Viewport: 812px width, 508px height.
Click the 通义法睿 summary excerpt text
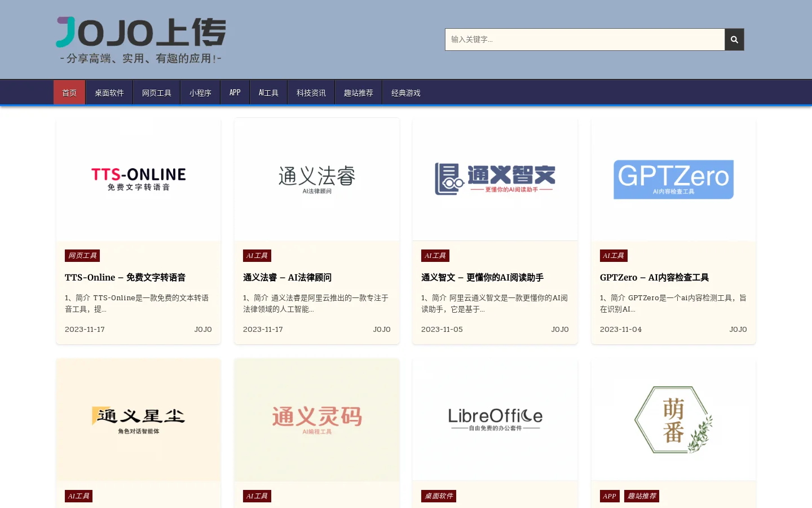tap(316, 304)
